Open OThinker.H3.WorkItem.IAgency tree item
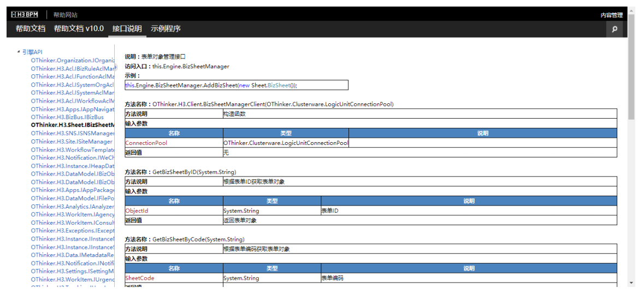This screenshot has width=644, height=299. (x=72, y=214)
